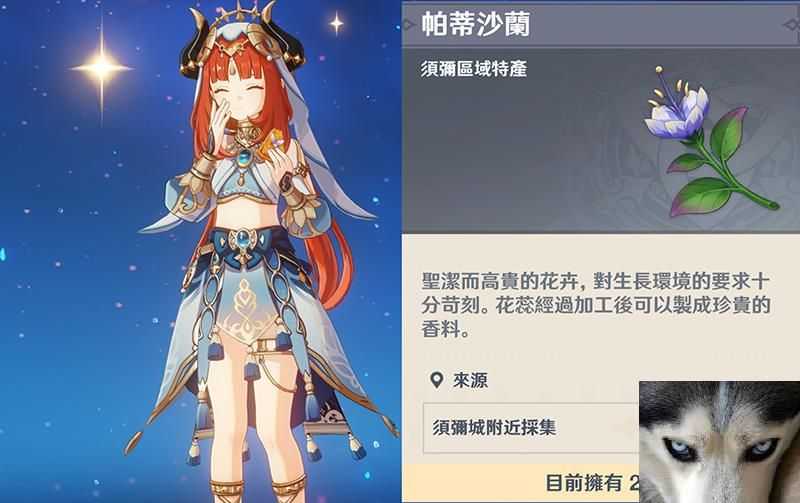Click the husky's left blue eye
Screen dimensions: 800x503
coord(678,448)
